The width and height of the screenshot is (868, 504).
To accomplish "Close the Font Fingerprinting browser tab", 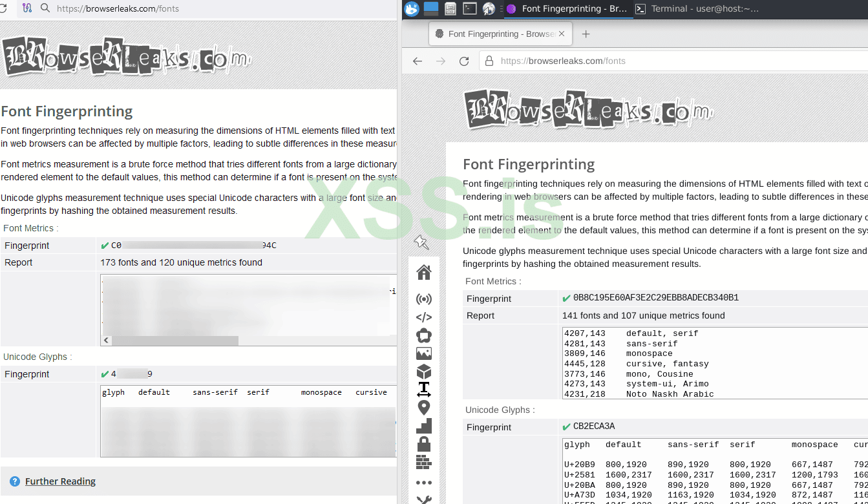I will pyautogui.click(x=562, y=34).
